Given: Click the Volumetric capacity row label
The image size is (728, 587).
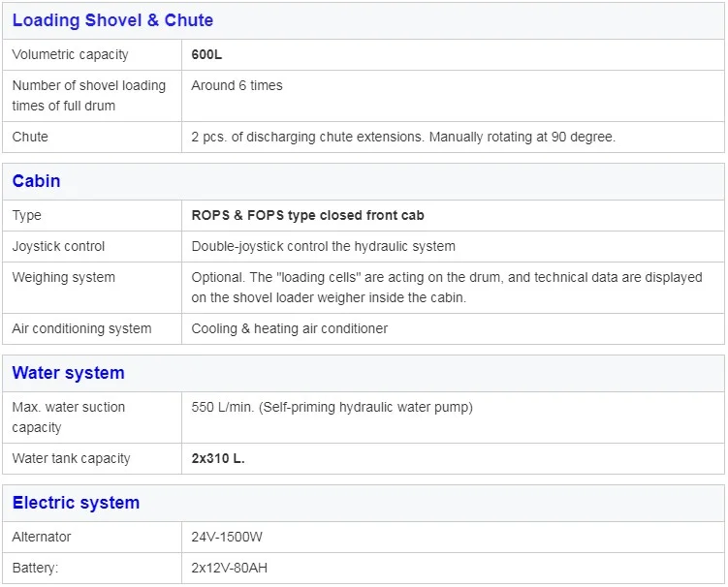Looking at the screenshot, I should [x=70, y=54].
